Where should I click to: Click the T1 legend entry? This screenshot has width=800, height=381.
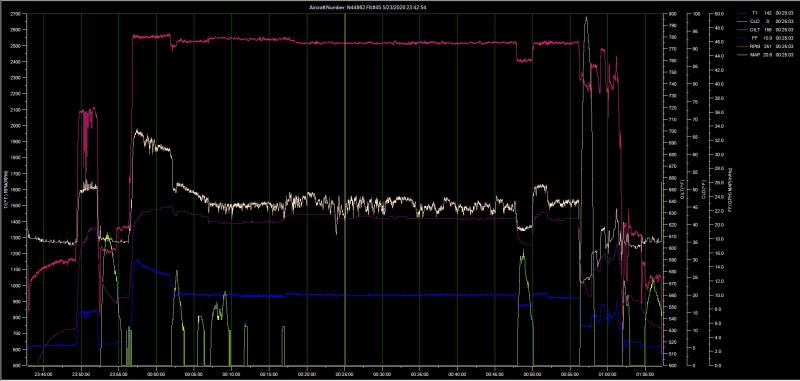(x=764, y=14)
